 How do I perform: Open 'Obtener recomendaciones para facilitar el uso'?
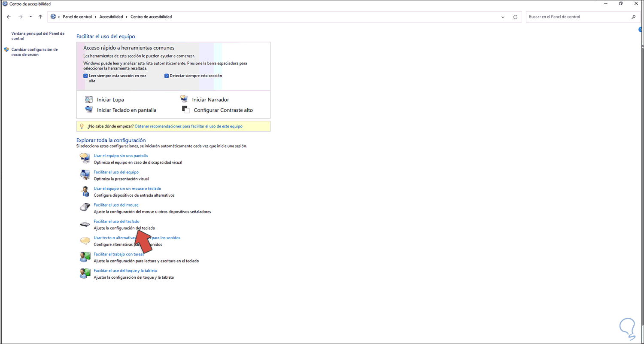pos(188,126)
